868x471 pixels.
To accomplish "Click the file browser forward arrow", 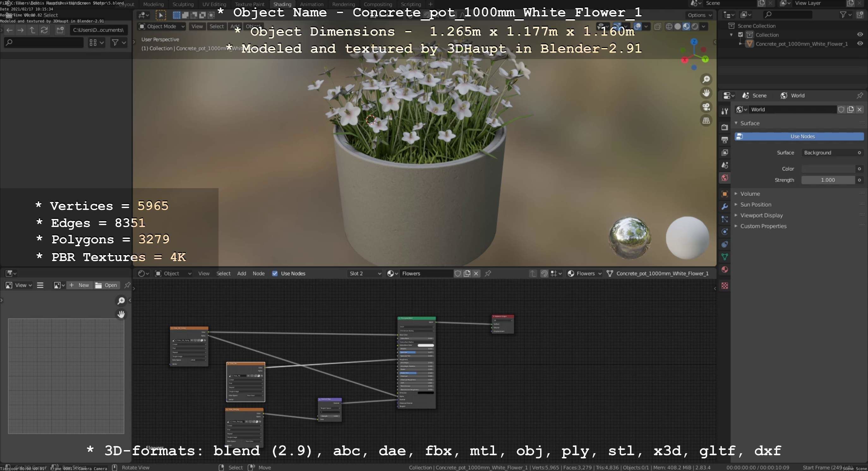I will click(x=21, y=30).
